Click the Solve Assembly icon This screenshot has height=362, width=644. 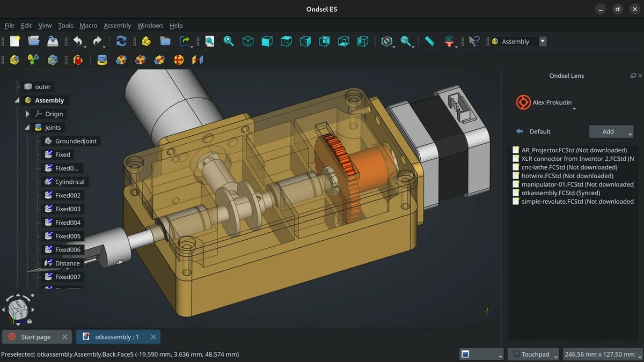53,60
